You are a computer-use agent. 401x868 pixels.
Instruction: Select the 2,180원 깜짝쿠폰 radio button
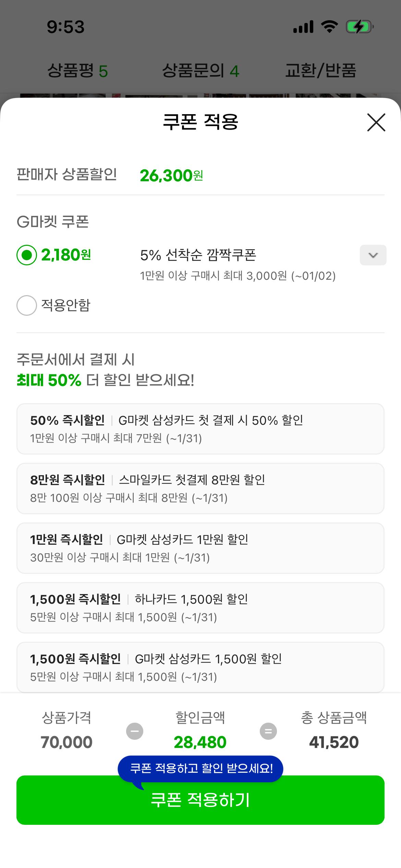tap(26, 255)
